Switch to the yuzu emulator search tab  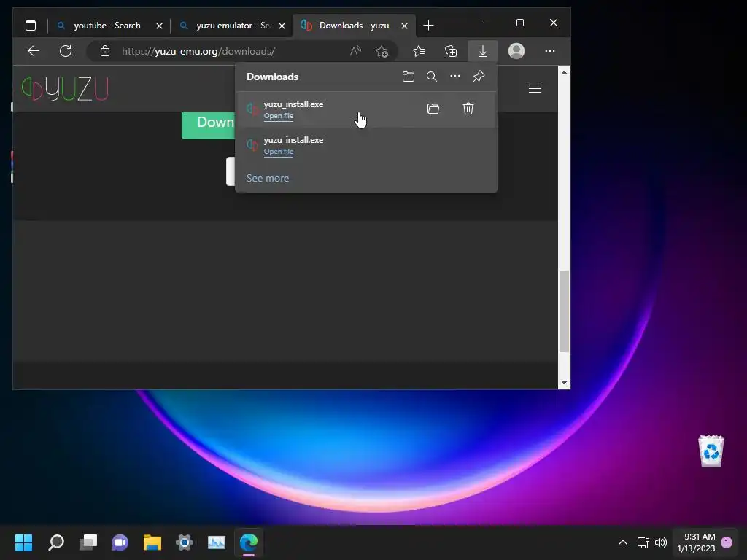(x=226, y=26)
